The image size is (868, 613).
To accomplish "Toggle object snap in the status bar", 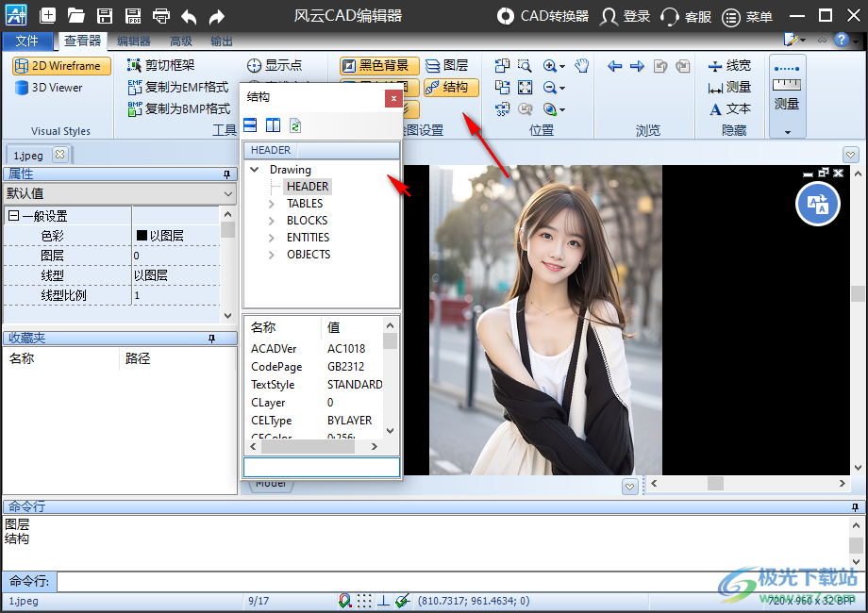I will pyautogui.click(x=345, y=601).
